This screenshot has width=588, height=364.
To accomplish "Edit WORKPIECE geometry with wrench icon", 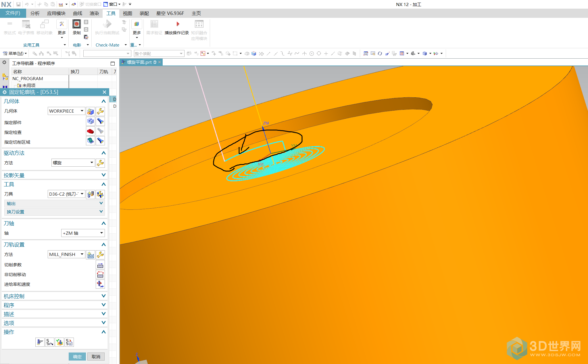I will point(100,111).
